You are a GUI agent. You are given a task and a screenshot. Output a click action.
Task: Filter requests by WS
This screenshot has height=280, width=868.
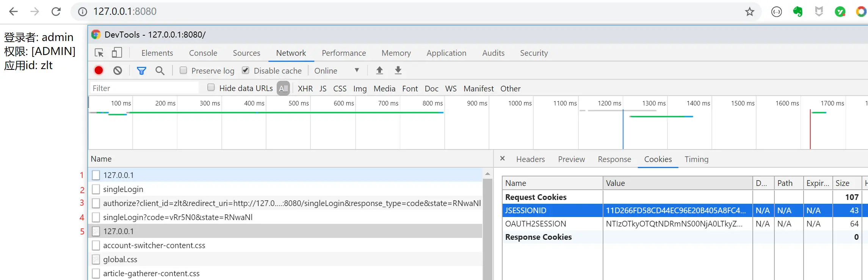451,88
